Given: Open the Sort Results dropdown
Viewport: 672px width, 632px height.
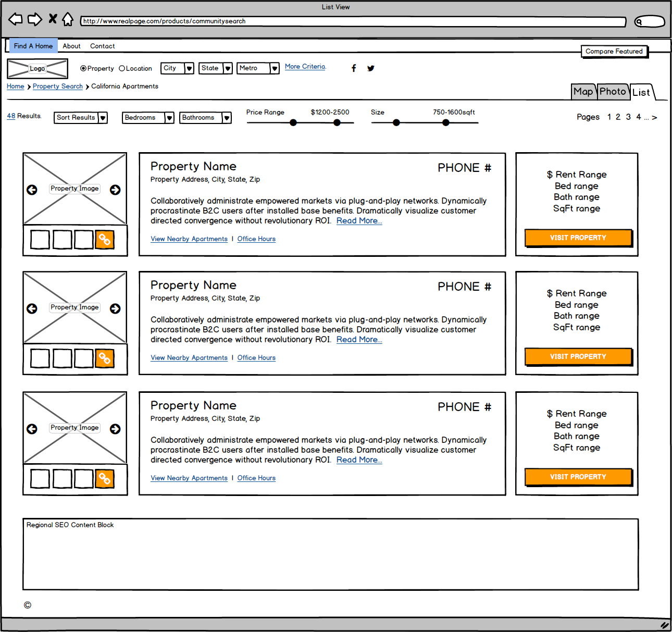Looking at the screenshot, I should 81,118.
